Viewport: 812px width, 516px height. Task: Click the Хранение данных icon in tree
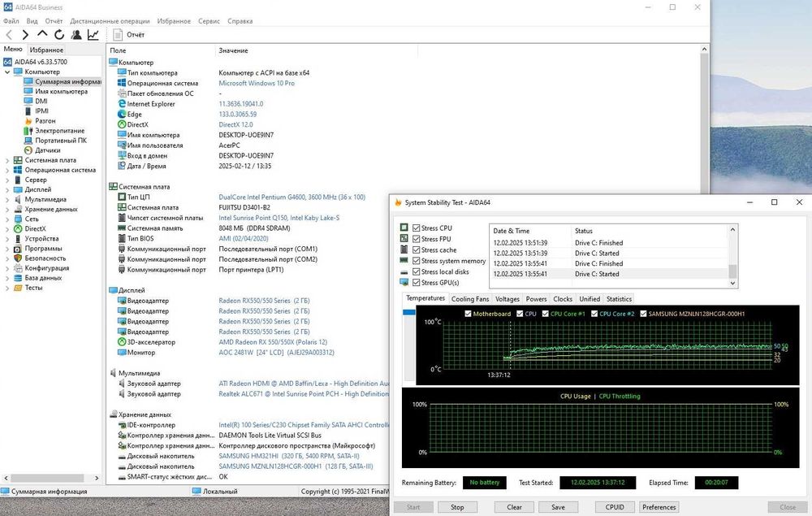(x=18, y=210)
